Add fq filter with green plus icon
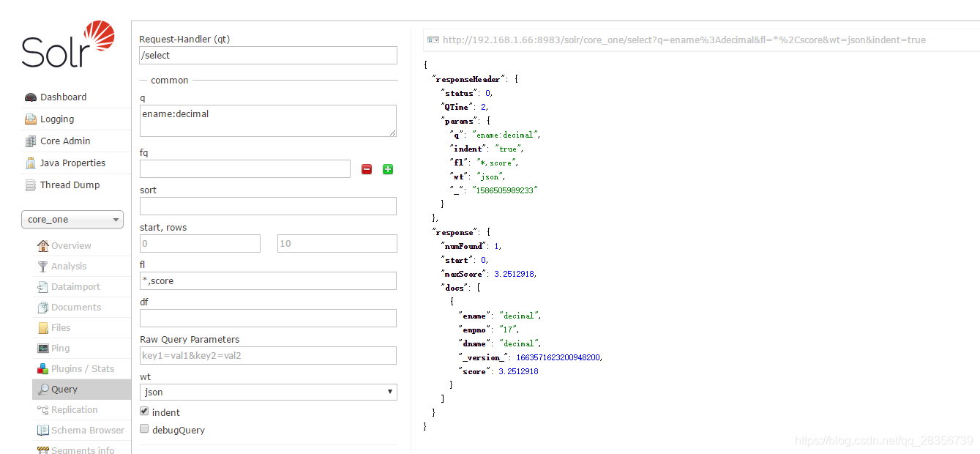This screenshot has height=454, width=980. click(388, 169)
